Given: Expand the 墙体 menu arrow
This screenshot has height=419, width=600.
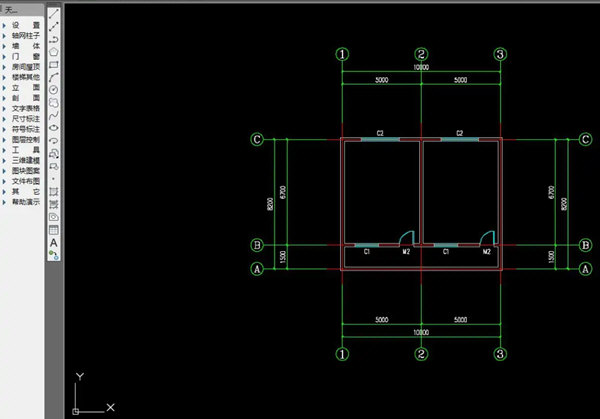Looking at the screenshot, I should tap(4, 46).
